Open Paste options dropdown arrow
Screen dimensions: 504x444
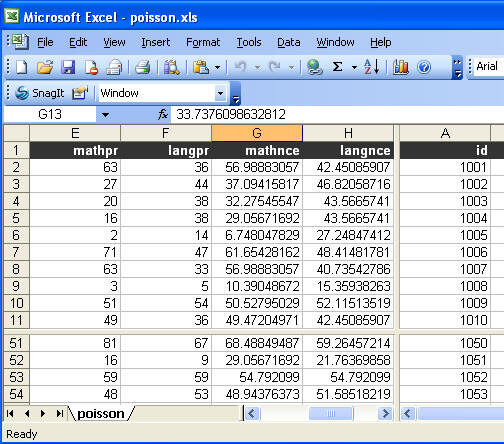[218, 68]
